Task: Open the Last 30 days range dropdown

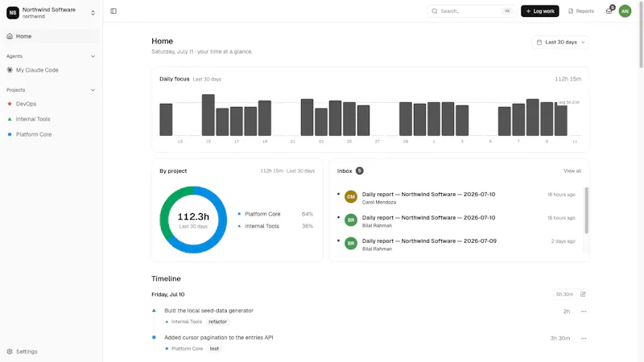Action: [560, 43]
